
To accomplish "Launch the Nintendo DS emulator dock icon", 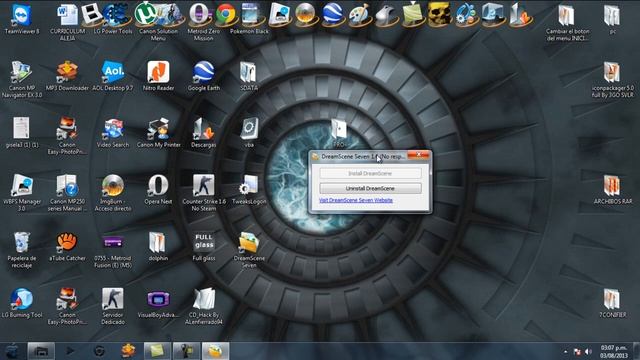I will tap(91, 14).
